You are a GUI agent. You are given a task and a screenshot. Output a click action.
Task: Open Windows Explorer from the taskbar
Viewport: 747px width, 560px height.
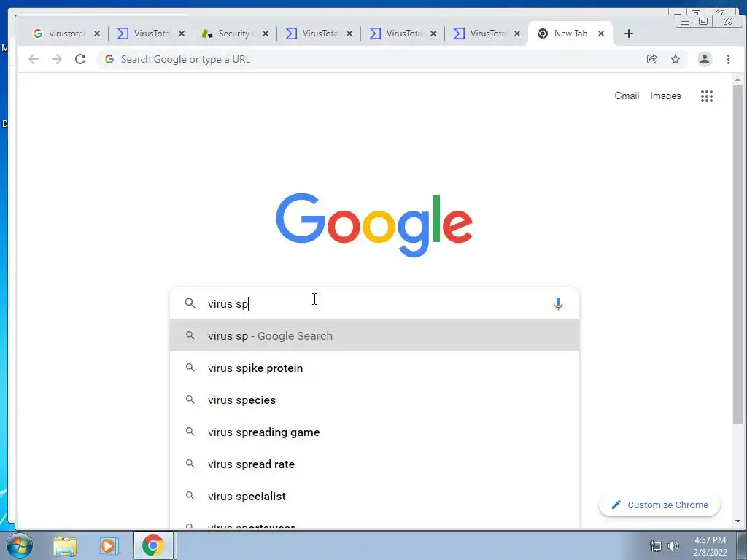click(65, 546)
